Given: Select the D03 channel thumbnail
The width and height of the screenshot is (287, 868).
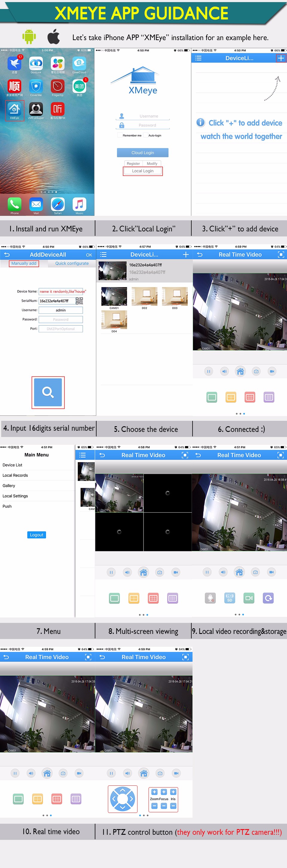Looking at the screenshot, I should [x=175, y=296].
